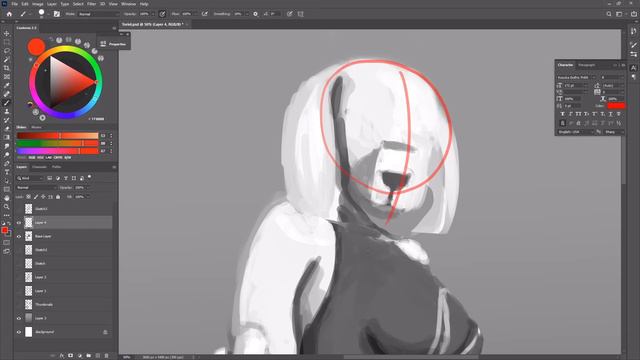Show the Thumbnails layer
640x360 pixels.
point(19,304)
